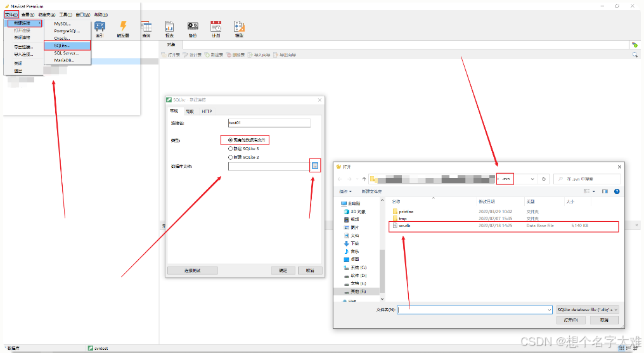644x353 pixels.
Task: Open the 文件 (File) menu
Action: (11, 15)
